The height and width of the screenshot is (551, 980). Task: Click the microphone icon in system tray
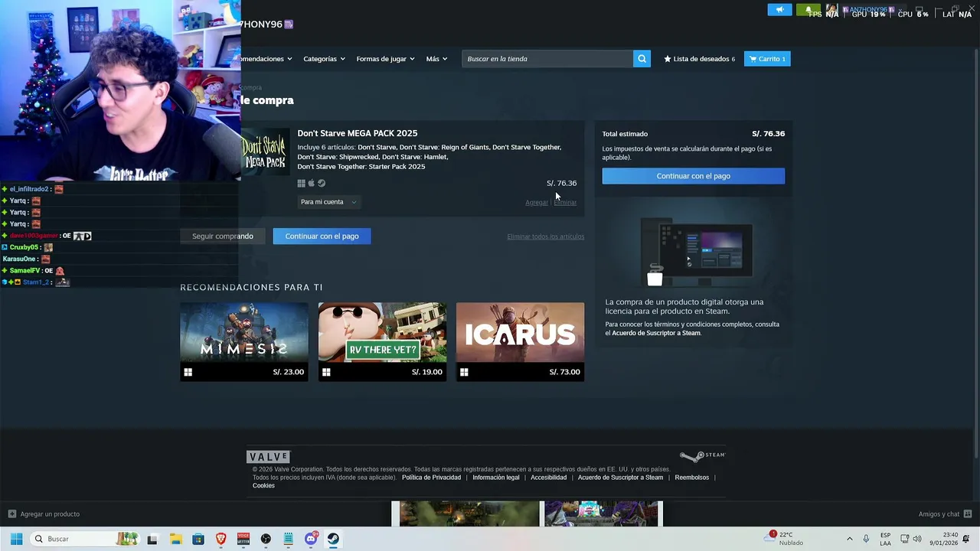(x=866, y=539)
